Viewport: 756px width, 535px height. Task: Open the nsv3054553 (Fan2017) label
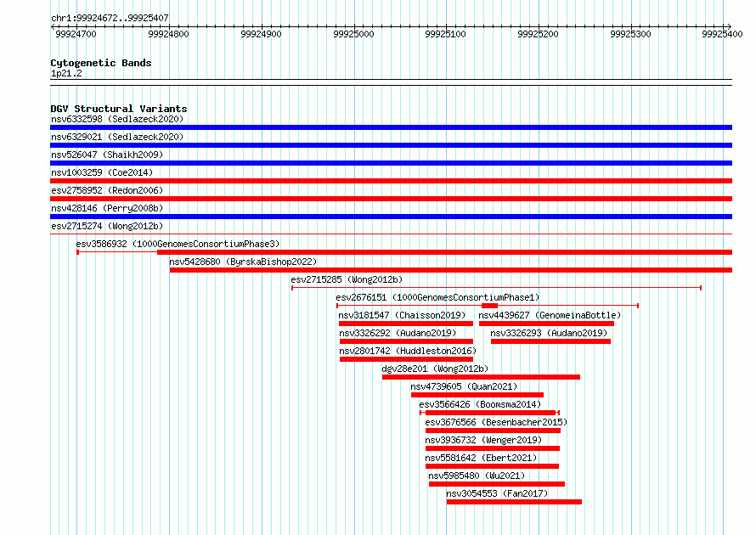[x=497, y=493]
